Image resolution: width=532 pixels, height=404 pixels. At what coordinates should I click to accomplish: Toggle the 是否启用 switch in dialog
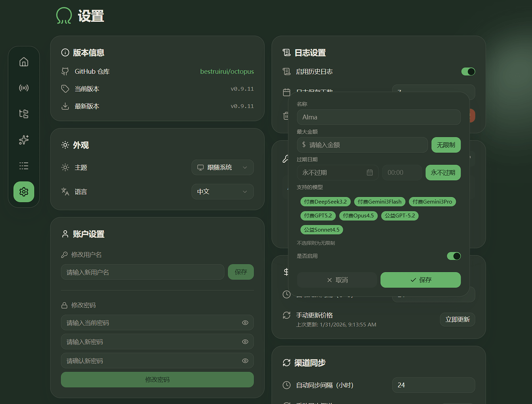pyautogui.click(x=454, y=256)
